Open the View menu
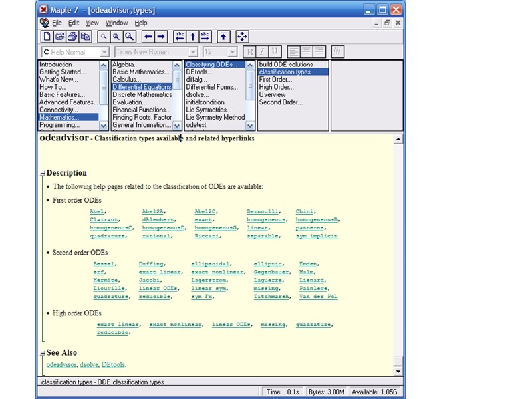Screen dimensions: 532x399 92,23
